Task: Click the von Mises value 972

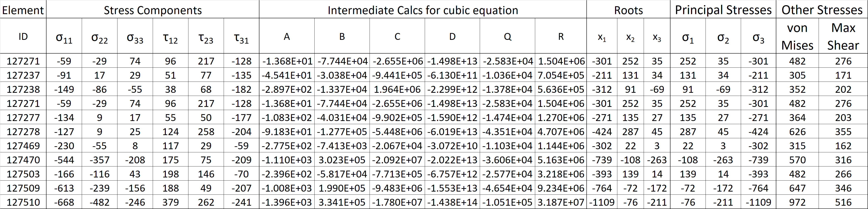Action: coord(797,202)
